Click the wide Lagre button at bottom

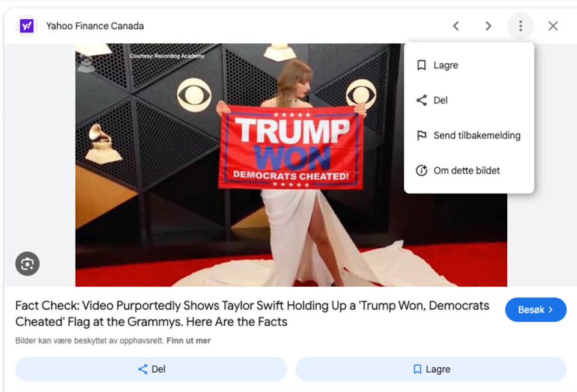[431, 369]
